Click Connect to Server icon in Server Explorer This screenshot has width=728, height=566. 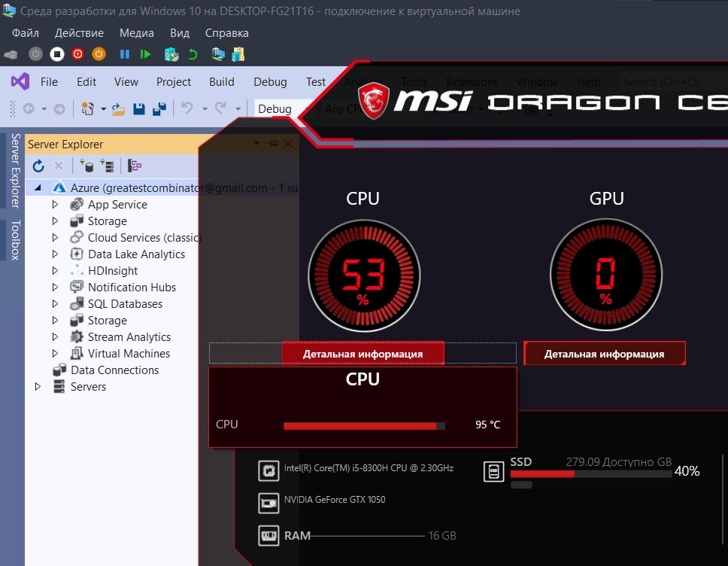pyautogui.click(x=107, y=166)
